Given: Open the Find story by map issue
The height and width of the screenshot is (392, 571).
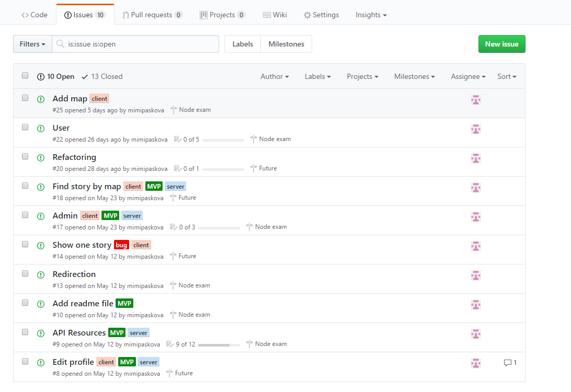Looking at the screenshot, I should (87, 187).
